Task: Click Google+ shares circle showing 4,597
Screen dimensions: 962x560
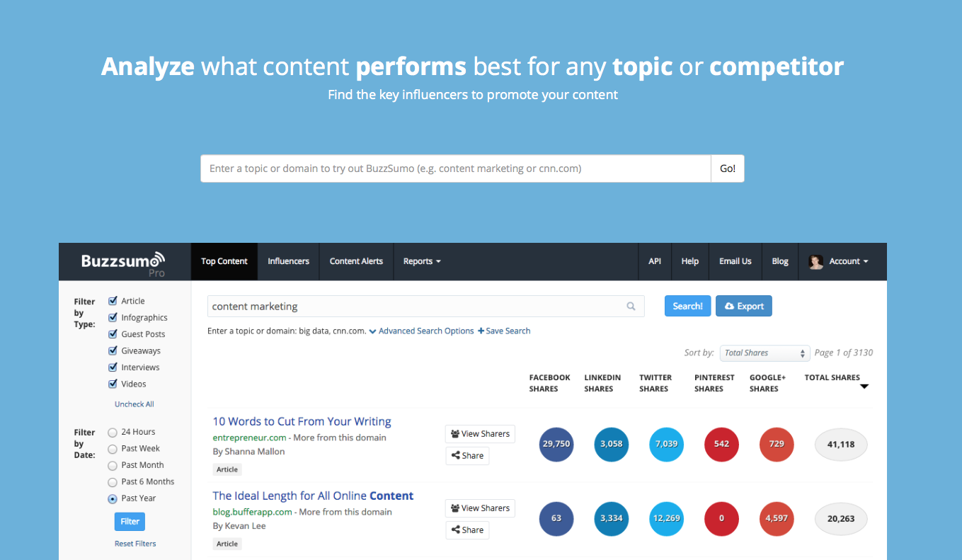Action: [777, 518]
